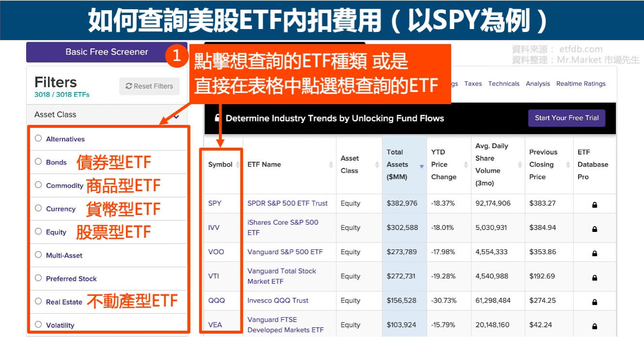Select the Multi-Asset radio button

click(38, 254)
